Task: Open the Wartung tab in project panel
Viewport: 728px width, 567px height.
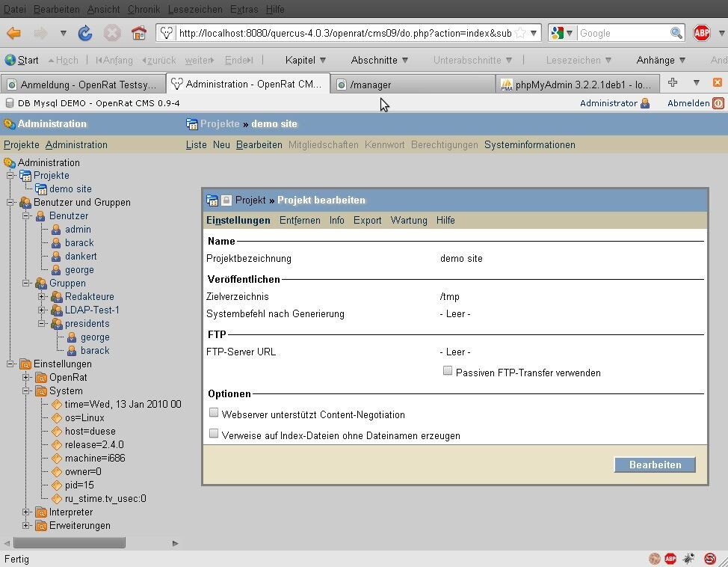Action: click(x=409, y=221)
